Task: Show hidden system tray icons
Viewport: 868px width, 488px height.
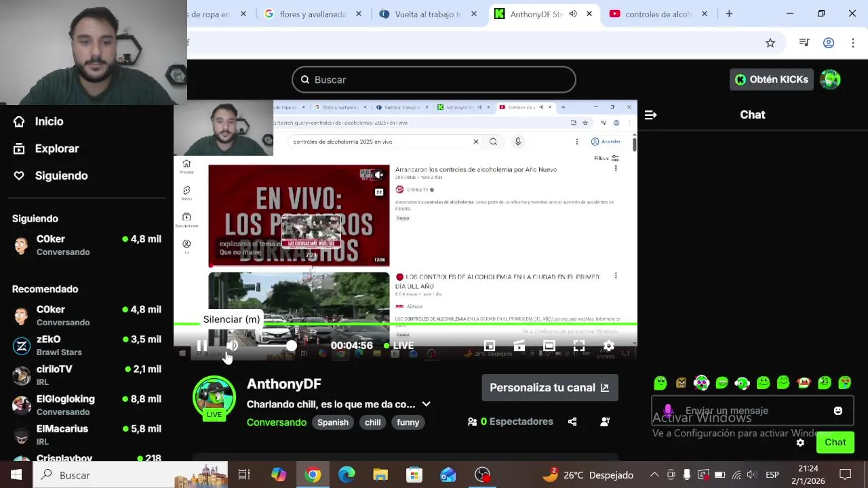Action: (x=654, y=474)
